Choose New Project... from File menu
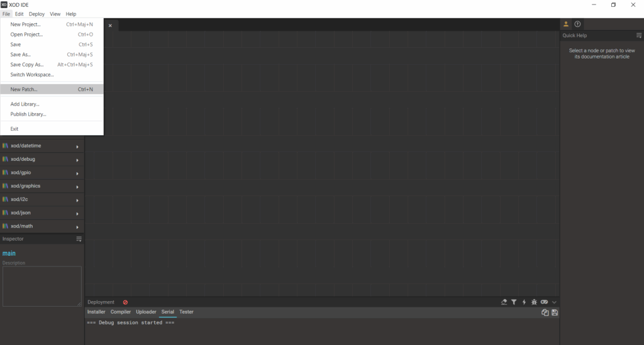The width and height of the screenshot is (644, 345). point(52,25)
